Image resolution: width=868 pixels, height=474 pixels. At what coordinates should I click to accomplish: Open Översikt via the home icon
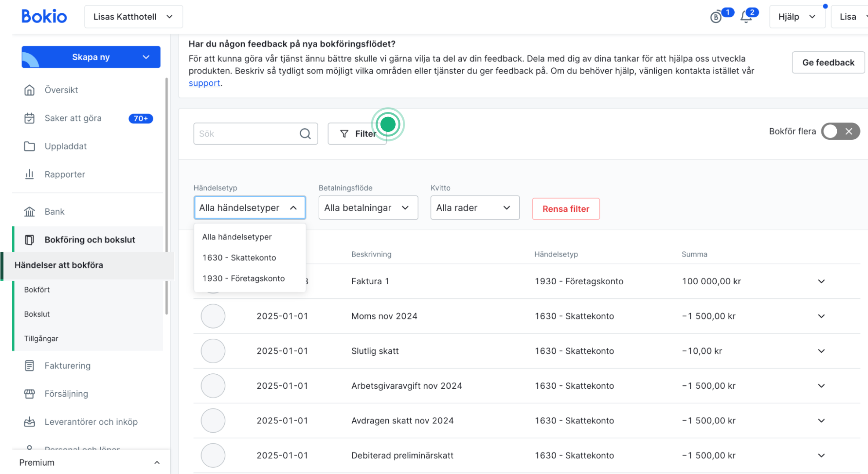(29, 90)
